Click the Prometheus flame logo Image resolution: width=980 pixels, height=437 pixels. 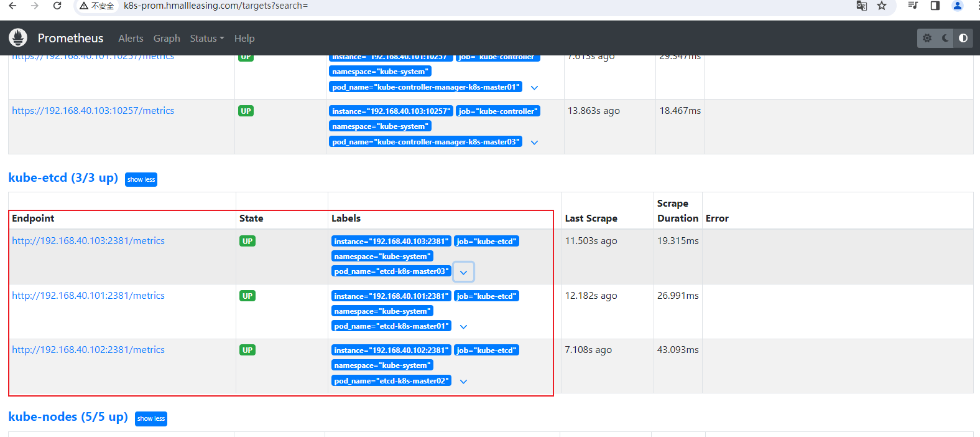pos(18,38)
